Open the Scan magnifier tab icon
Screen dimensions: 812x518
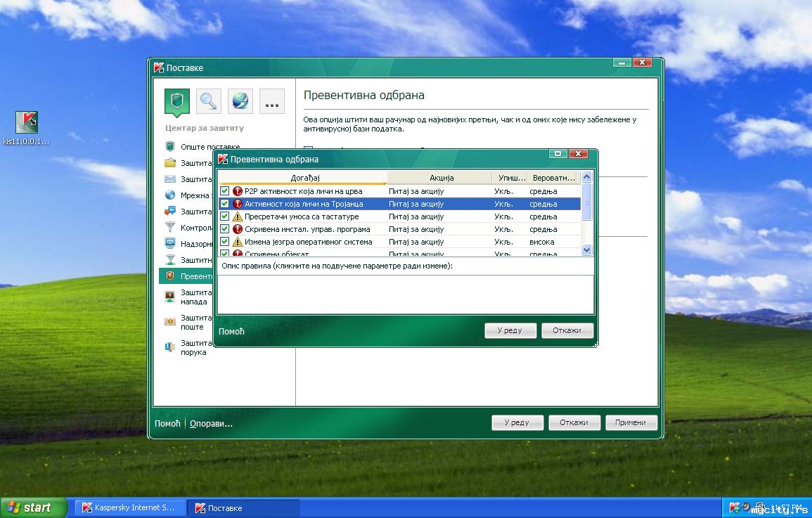coord(209,101)
